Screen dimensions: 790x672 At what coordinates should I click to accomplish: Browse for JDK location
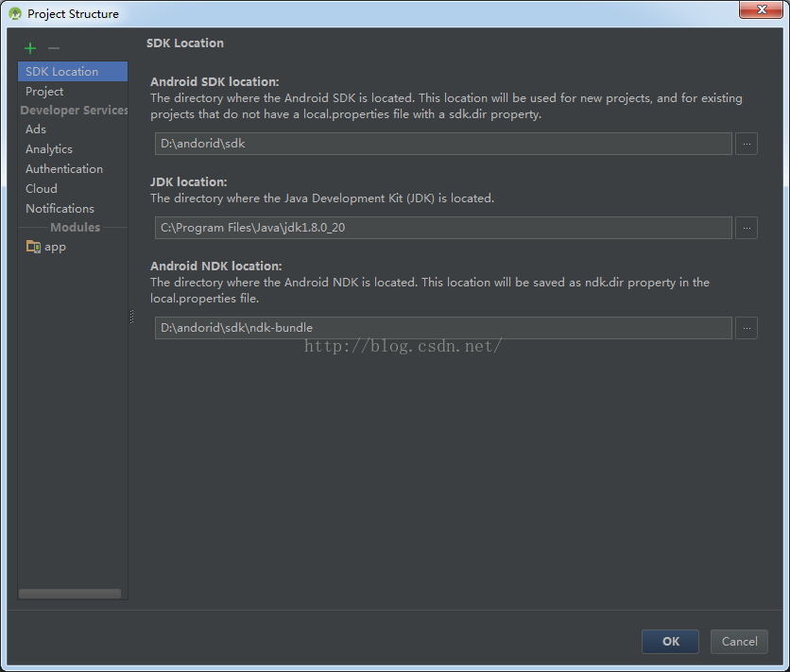(747, 228)
